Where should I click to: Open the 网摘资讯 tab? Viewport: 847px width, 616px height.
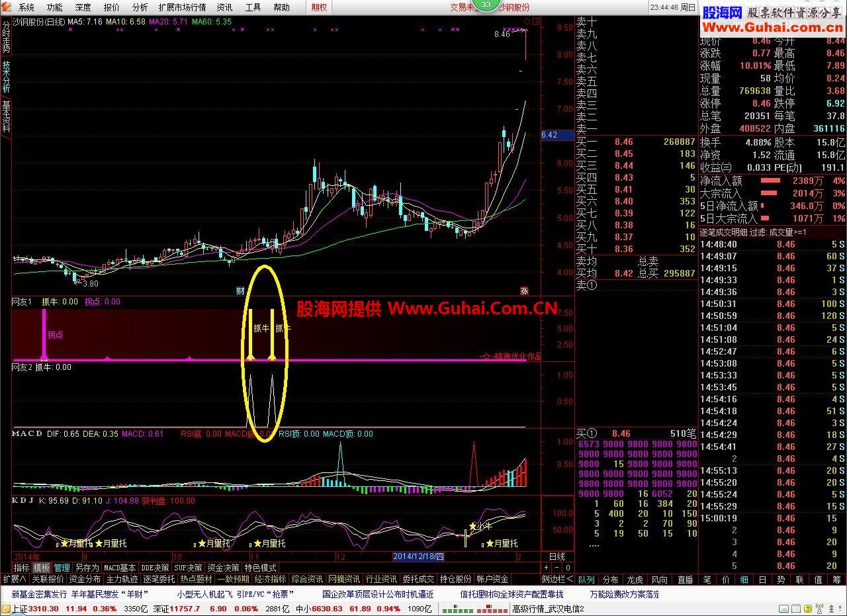(345, 579)
